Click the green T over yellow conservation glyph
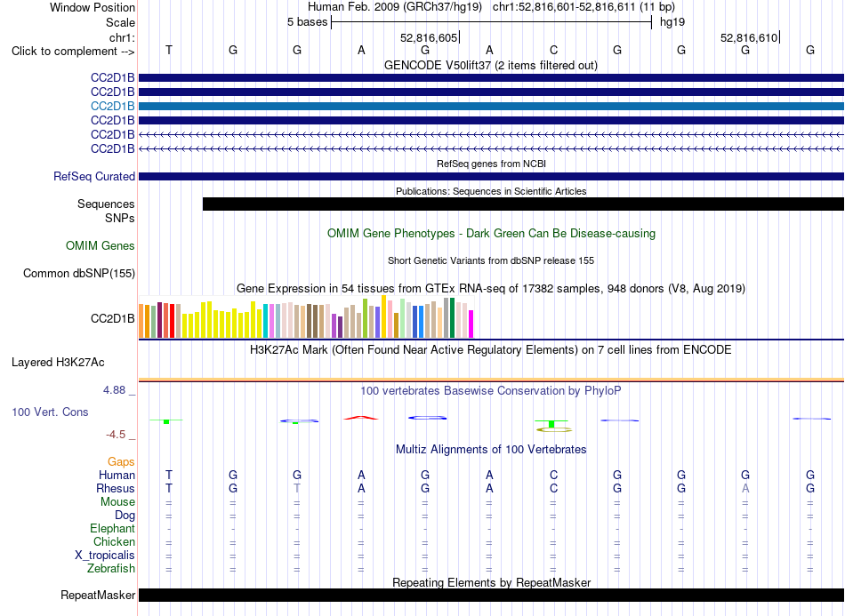This screenshot has height=616, width=845. [x=551, y=426]
